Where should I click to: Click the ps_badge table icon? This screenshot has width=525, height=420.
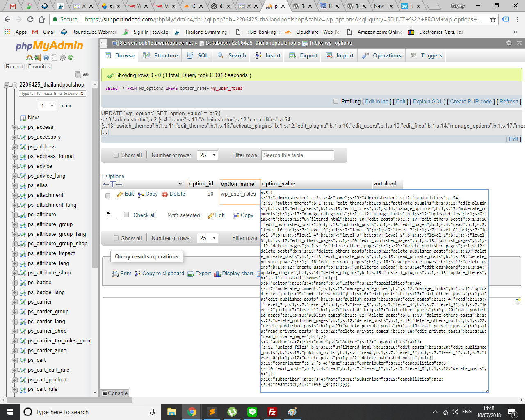[x=23, y=283]
